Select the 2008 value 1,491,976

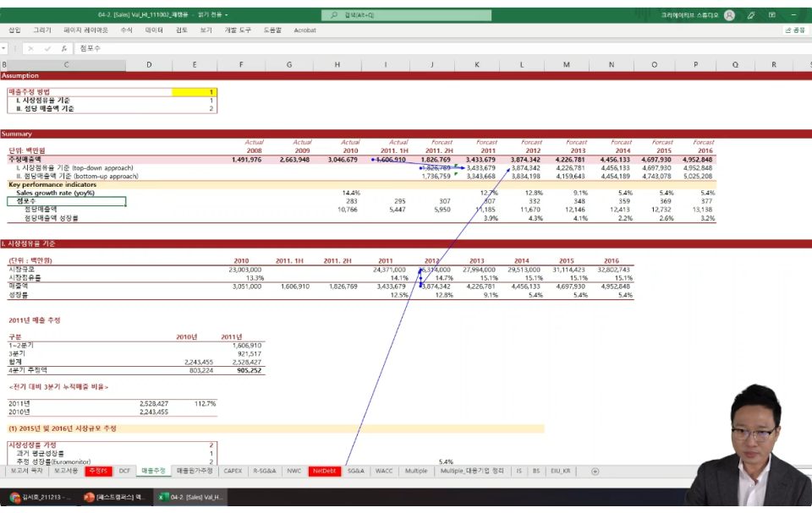pyautogui.click(x=241, y=160)
